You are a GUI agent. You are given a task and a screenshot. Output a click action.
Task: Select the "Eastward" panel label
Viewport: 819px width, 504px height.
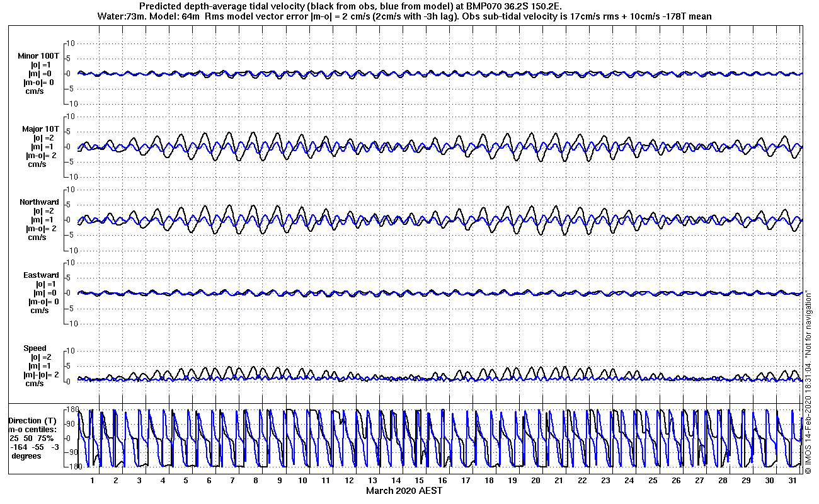[41, 275]
